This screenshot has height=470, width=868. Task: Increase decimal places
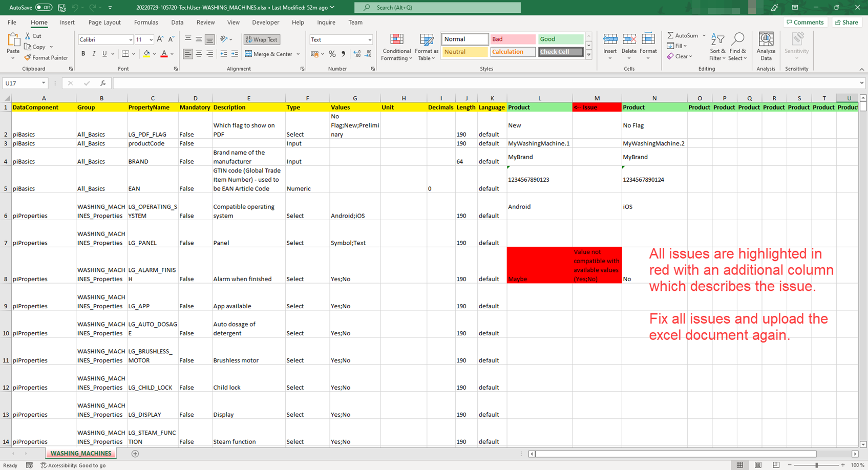(x=357, y=54)
